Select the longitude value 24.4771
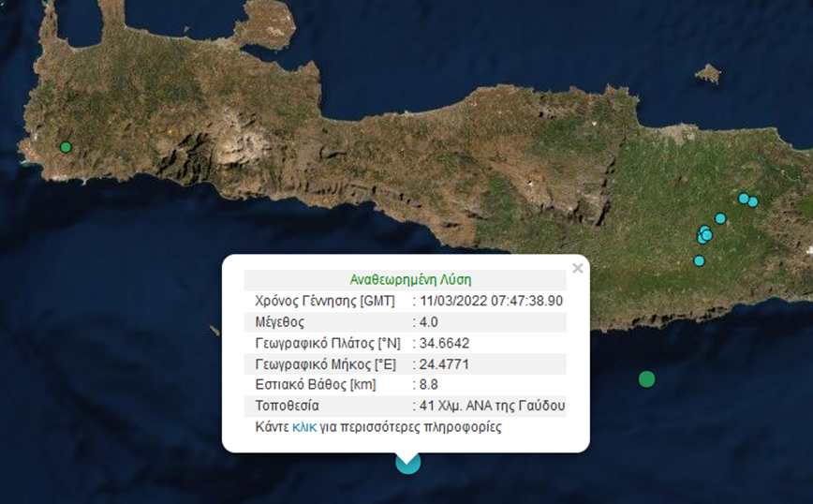 click(446, 363)
